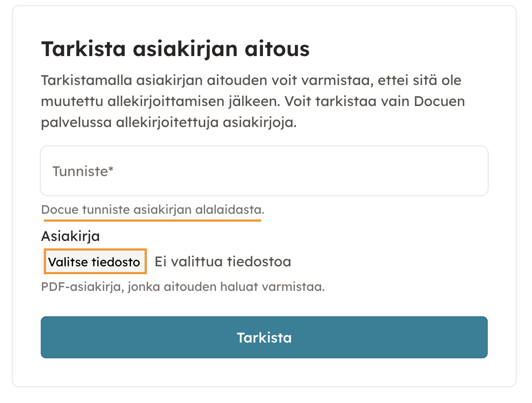Click the Asiakirja field label
Image resolution: width=532 pixels, height=403 pixels.
(70, 237)
